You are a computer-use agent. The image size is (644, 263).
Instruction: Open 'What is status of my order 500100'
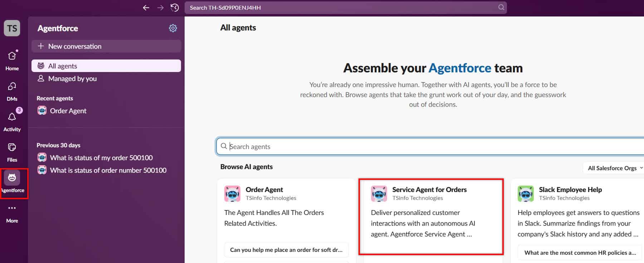tap(106, 157)
